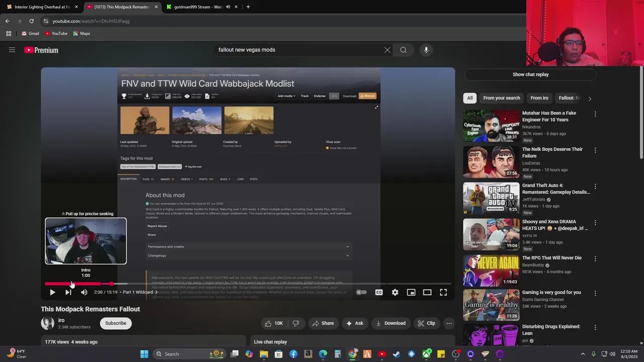Go back in browser history
Image resolution: width=644 pixels, height=362 pixels.
pos(7,21)
